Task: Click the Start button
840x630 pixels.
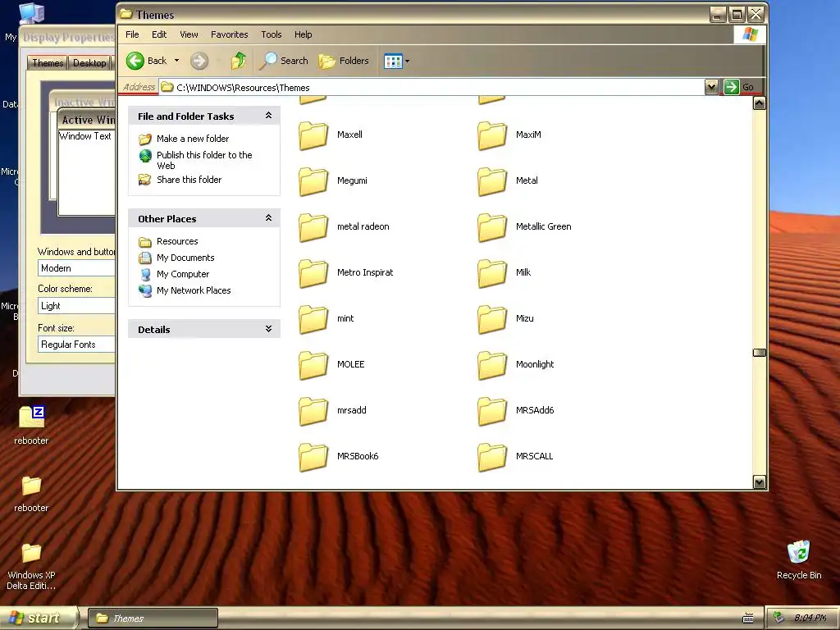Action: point(39,618)
